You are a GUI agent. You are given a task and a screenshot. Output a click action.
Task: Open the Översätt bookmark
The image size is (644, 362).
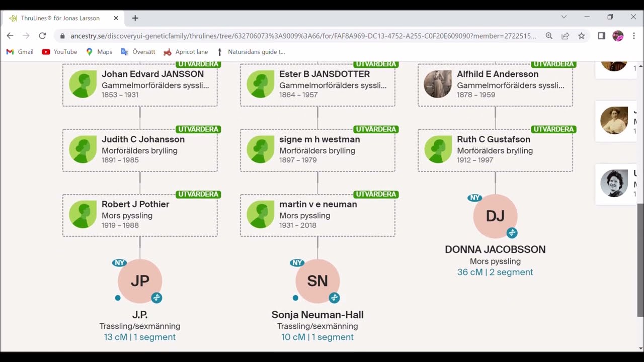click(138, 52)
